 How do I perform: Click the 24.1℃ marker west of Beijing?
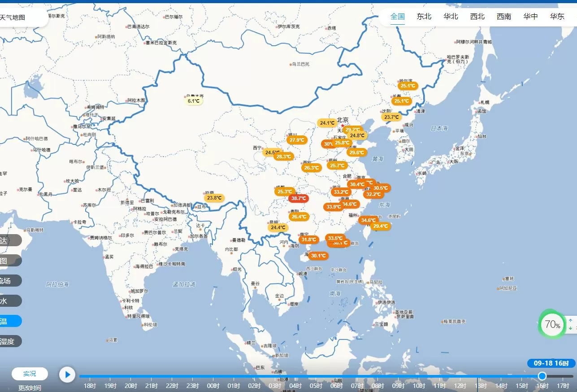327,123
